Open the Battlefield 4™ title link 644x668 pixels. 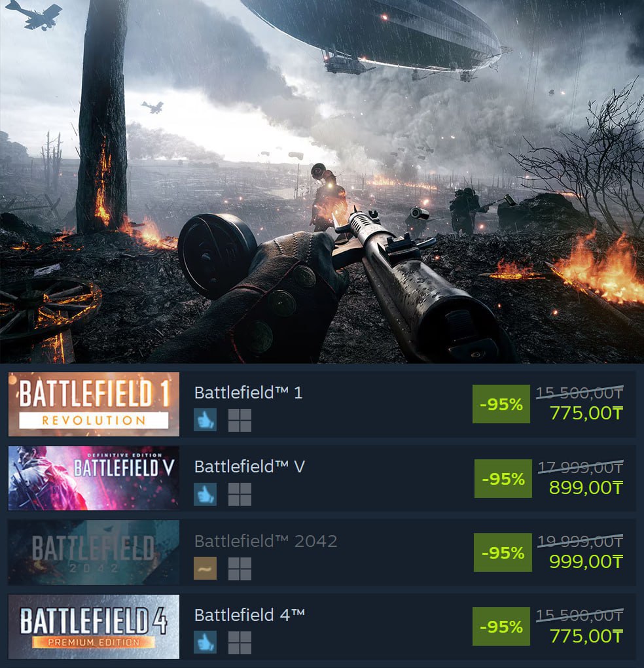(x=249, y=615)
